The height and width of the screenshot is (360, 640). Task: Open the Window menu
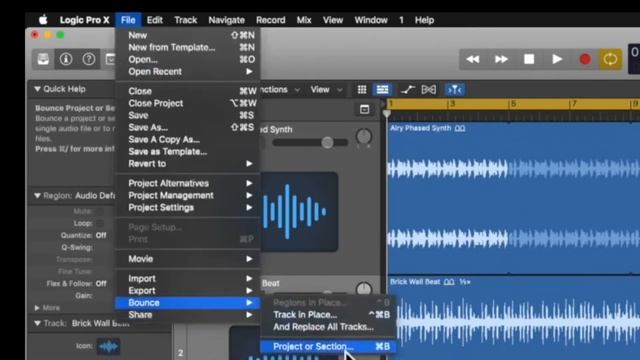371,20
